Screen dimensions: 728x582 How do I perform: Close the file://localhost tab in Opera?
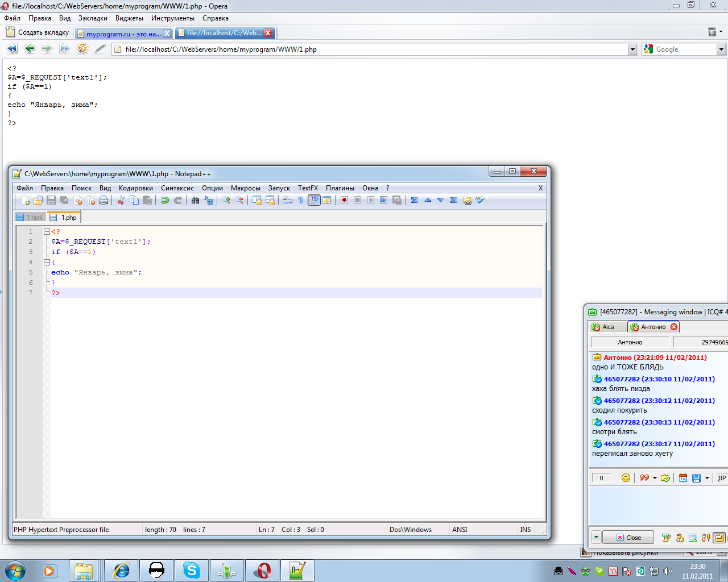[268, 33]
